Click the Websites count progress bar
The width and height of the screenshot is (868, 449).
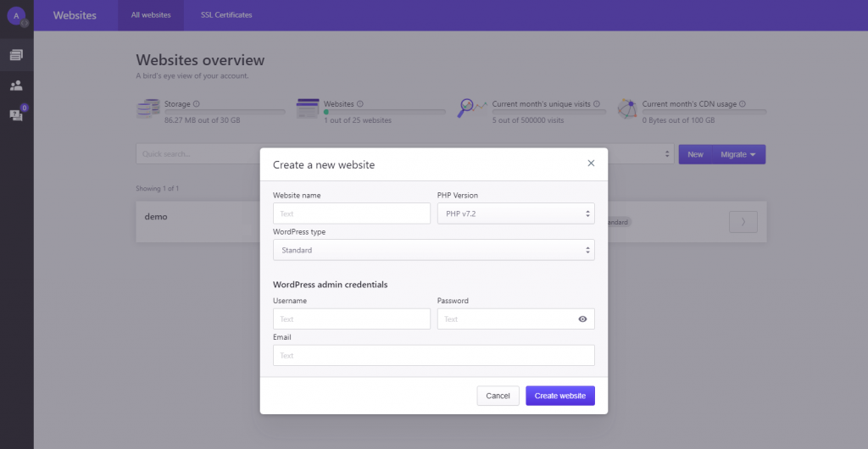[385, 112]
